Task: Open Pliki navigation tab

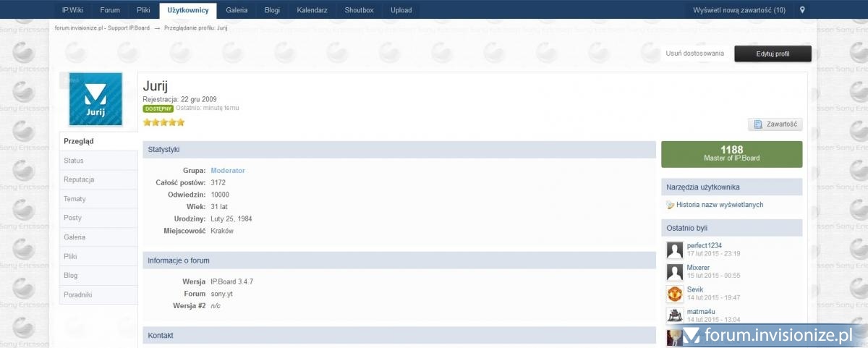Action: [x=143, y=10]
